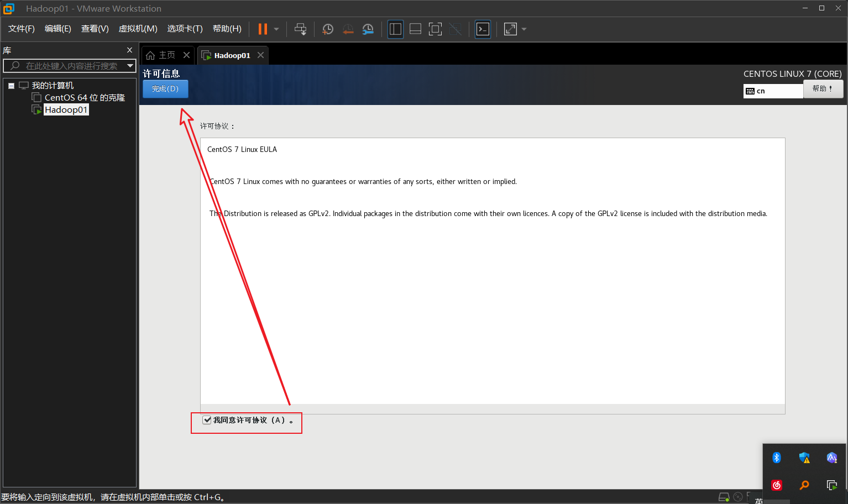
Task: Take a snapshot of this virtual machine
Action: (x=328, y=29)
